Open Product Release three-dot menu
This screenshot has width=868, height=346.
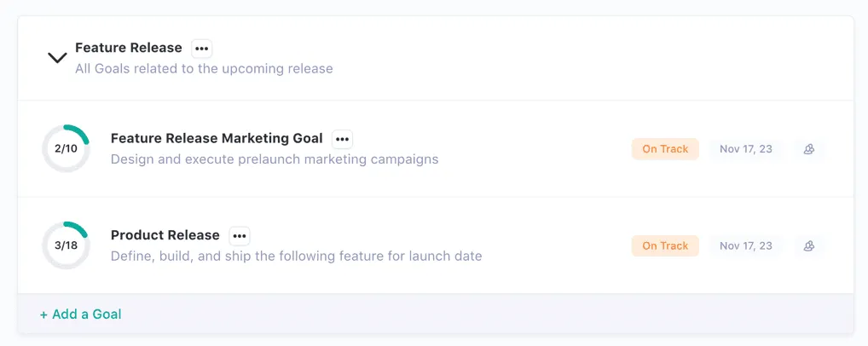click(240, 236)
